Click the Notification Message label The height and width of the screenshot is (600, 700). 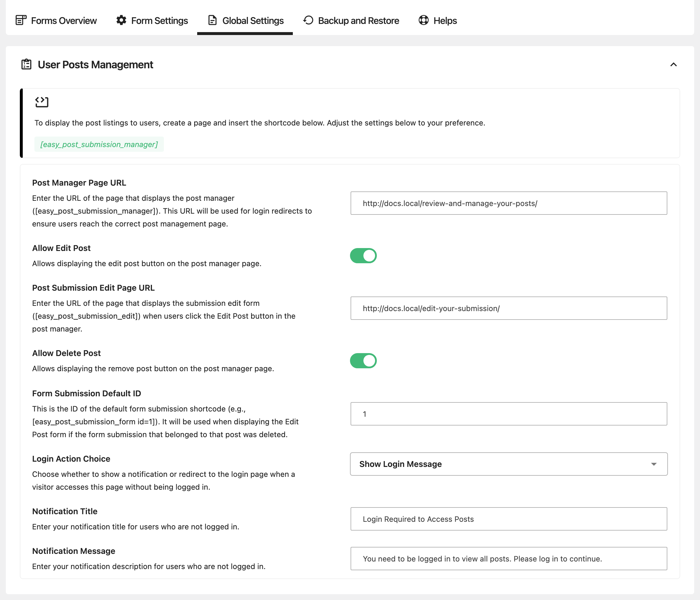(74, 551)
